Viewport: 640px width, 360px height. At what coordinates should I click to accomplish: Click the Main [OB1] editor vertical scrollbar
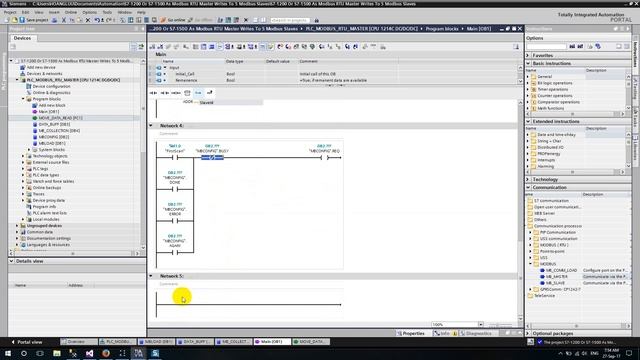[520, 210]
